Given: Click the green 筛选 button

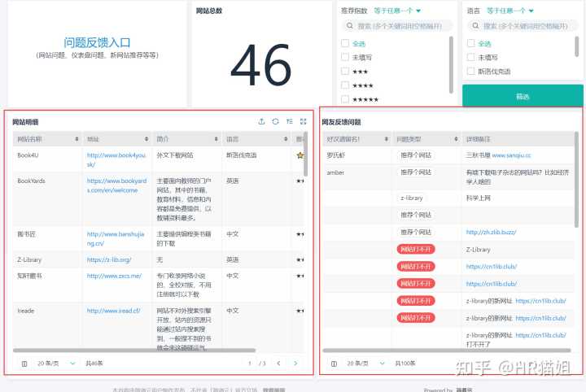Looking at the screenshot, I should [x=523, y=96].
